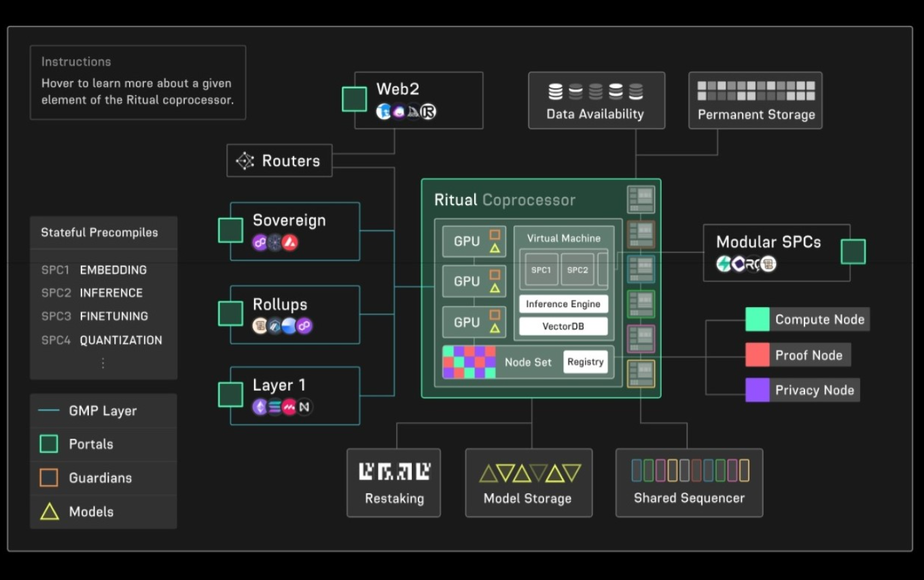Click the Stateful Precompiles header
This screenshot has height=580, width=924.
tap(99, 232)
